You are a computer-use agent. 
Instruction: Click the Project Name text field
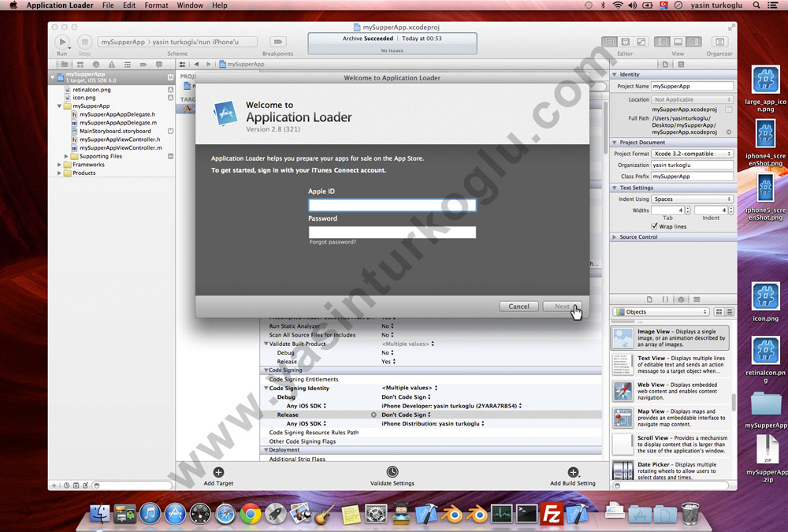(692, 86)
